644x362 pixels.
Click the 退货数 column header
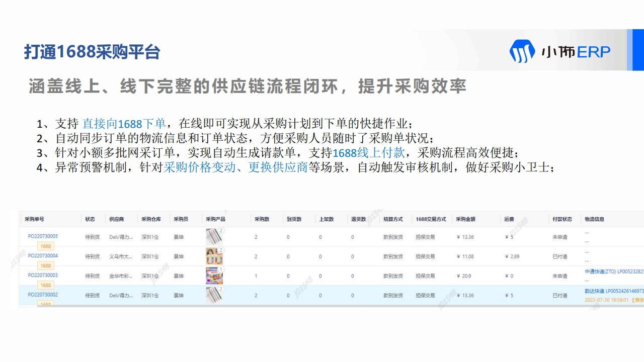359,219
